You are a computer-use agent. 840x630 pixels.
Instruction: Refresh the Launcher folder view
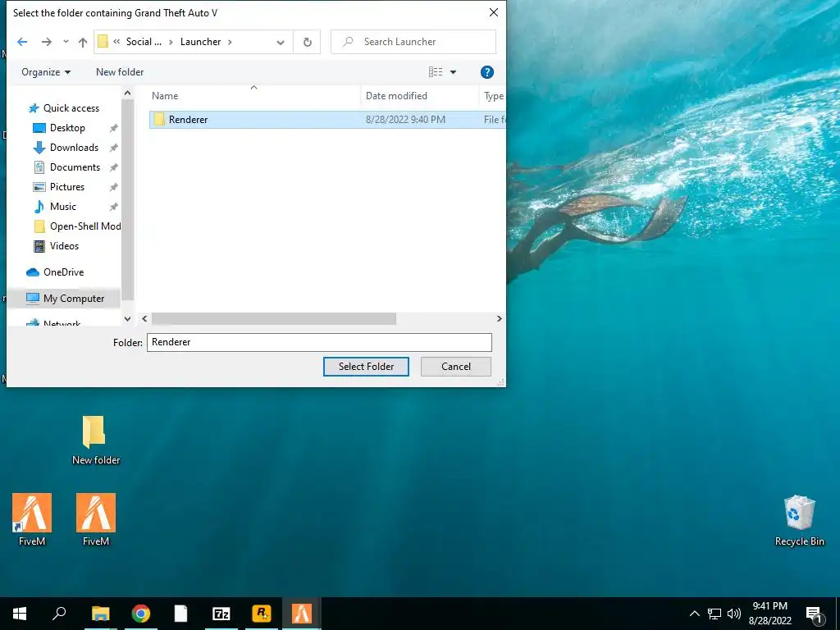(x=307, y=42)
